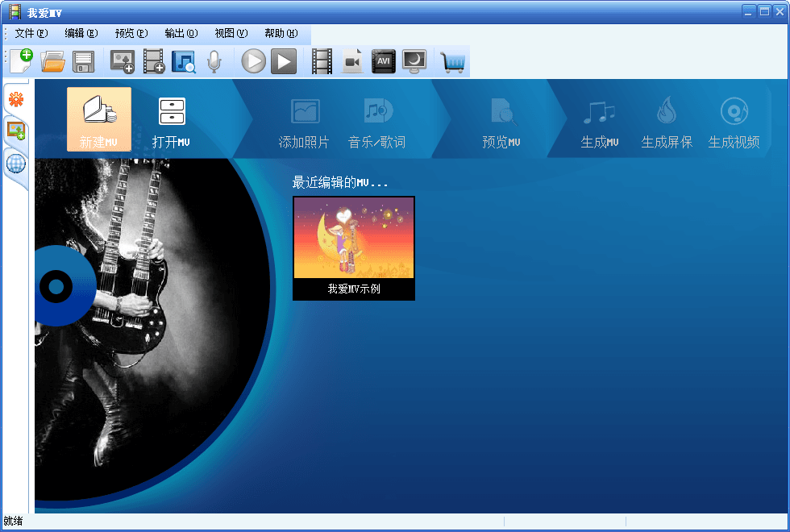Click the 生成MV step
This screenshot has width=790, height=532.
click(599, 123)
